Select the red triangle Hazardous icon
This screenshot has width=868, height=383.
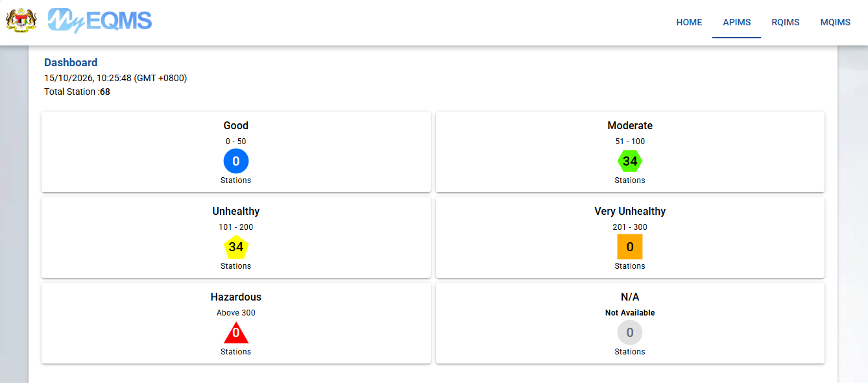tap(236, 333)
